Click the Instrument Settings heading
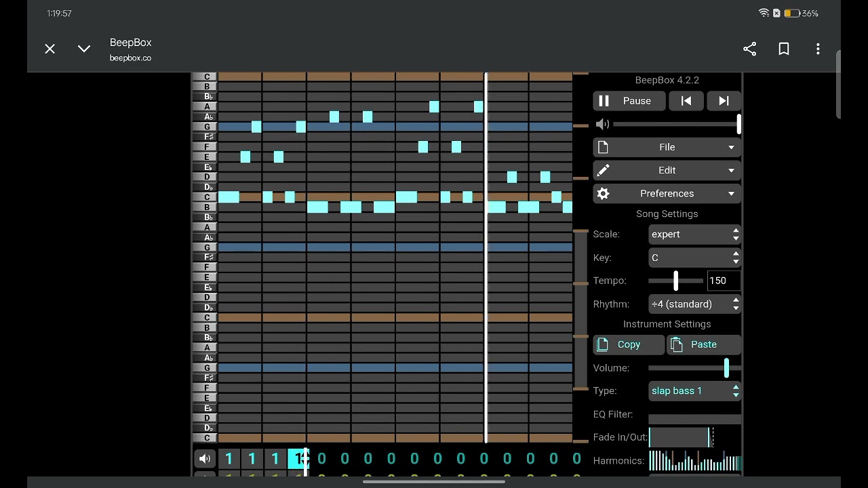This screenshot has width=868, height=488. (x=667, y=324)
